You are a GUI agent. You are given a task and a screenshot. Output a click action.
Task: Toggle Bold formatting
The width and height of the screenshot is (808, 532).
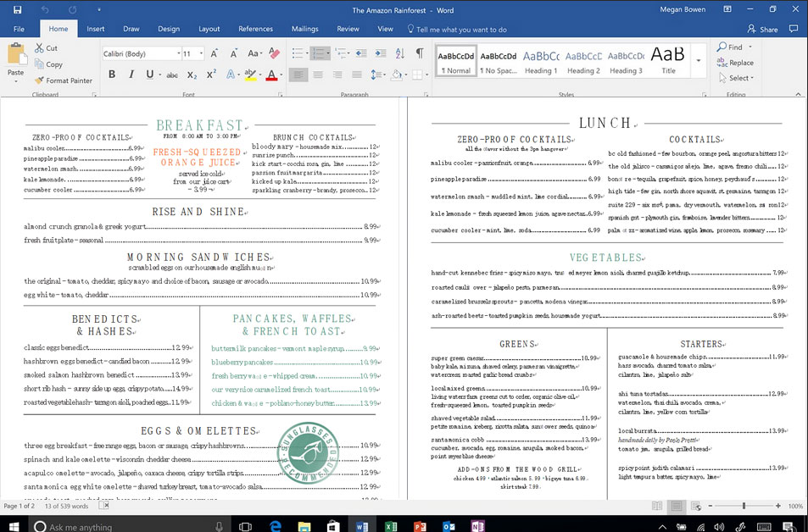click(112, 75)
